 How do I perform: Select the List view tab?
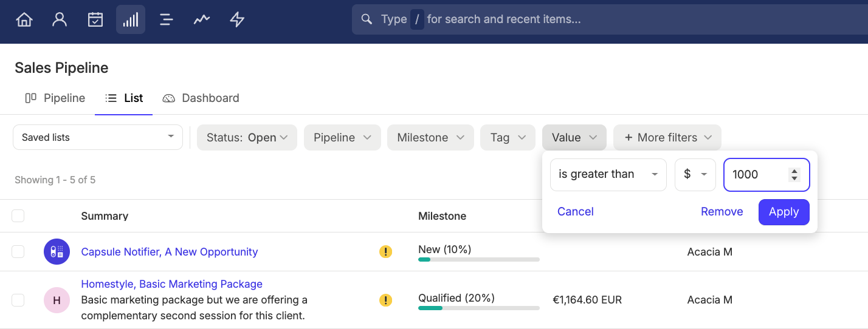coord(124,98)
